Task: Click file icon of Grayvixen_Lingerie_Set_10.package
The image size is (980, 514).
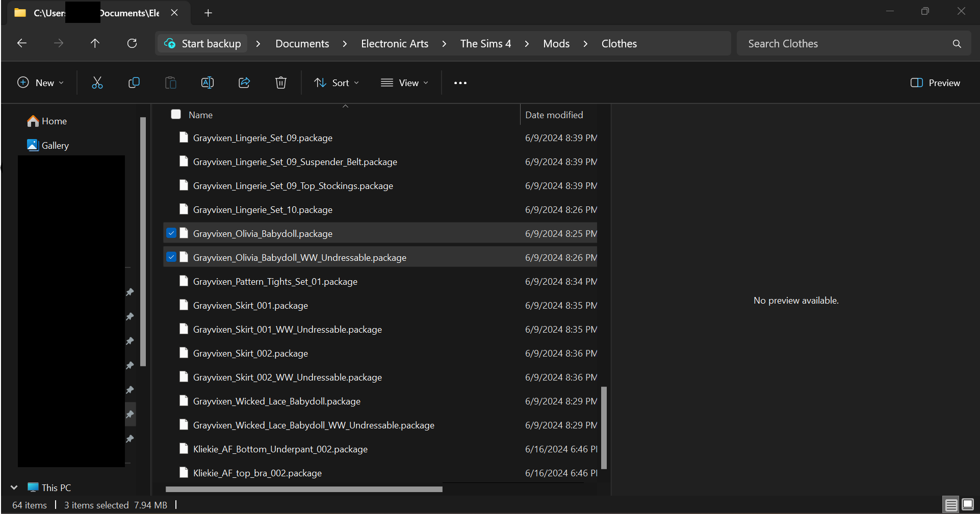Action: tap(184, 209)
